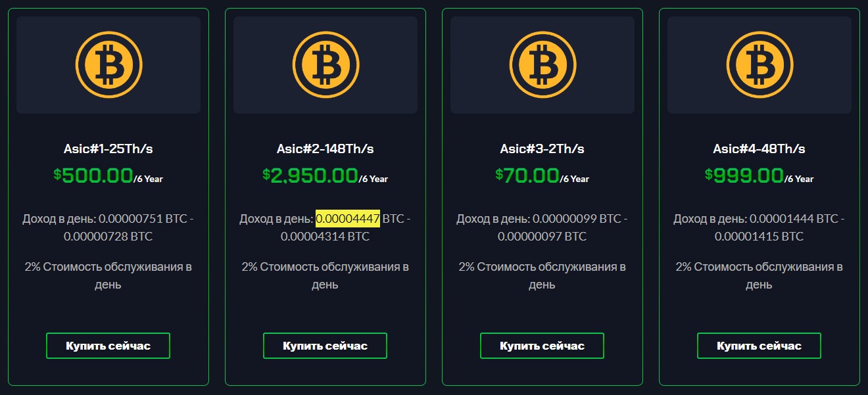The image size is (868, 395).
Task: Select the Asic#1-25Th/s title
Action: 108,149
